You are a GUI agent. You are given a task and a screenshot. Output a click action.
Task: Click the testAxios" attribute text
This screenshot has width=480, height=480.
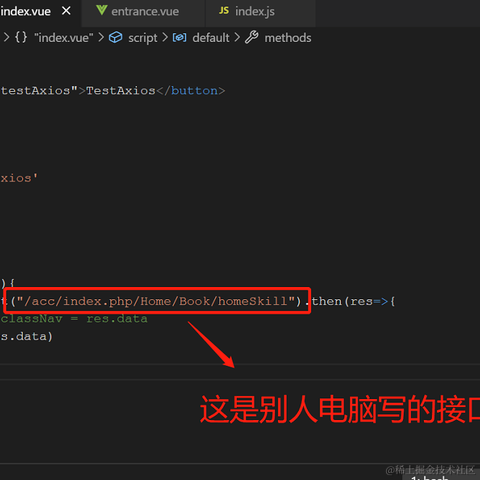(39, 91)
